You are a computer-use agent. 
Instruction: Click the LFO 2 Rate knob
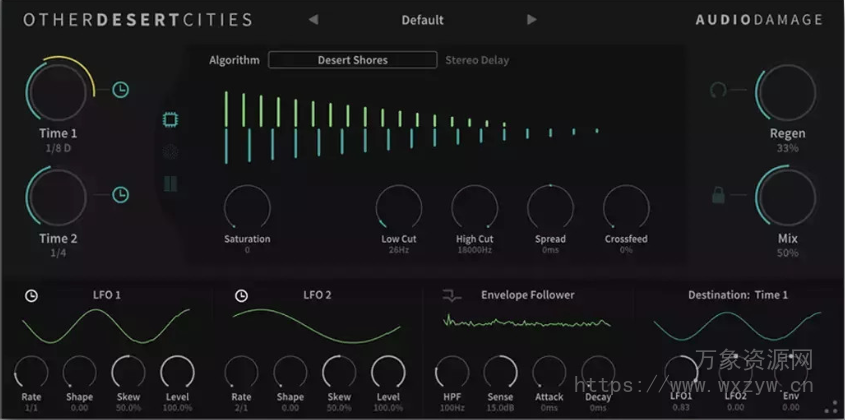click(241, 372)
